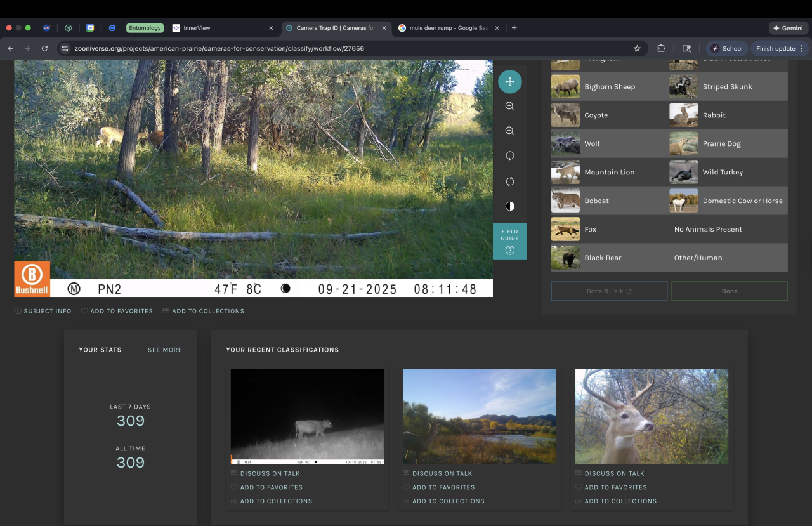The image size is (812, 526).
Task: Open the School profile menu
Action: [726, 48]
